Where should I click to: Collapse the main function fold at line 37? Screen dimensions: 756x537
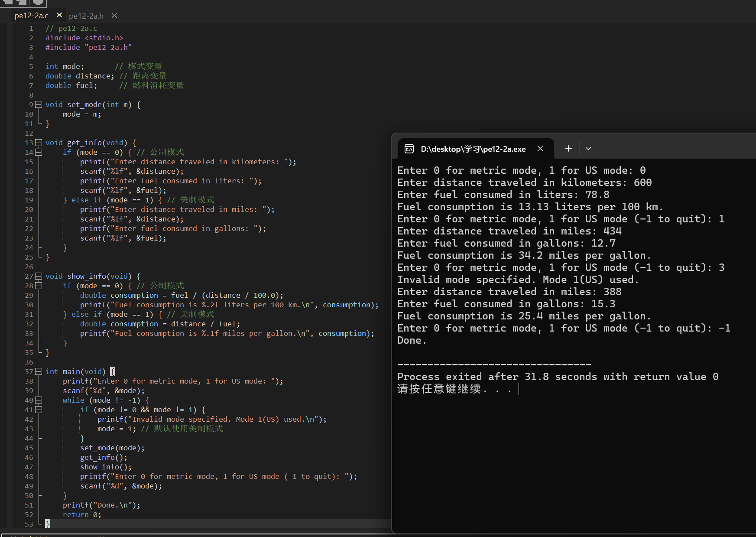click(x=39, y=371)
